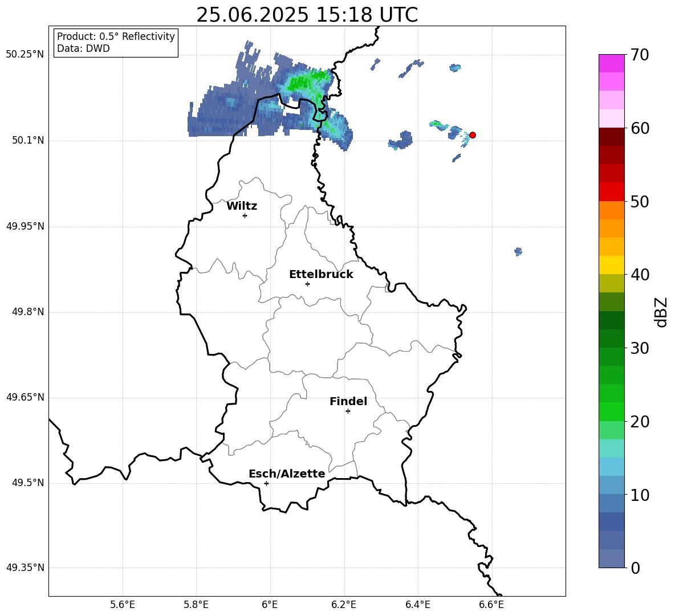Click the colorbar tick label 60

640,128
